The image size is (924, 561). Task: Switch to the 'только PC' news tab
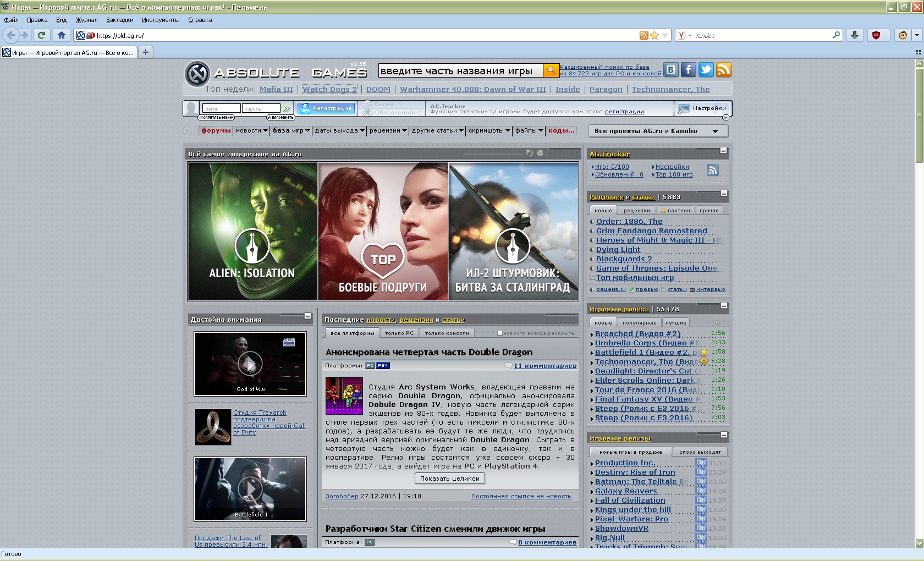(399, 333)
